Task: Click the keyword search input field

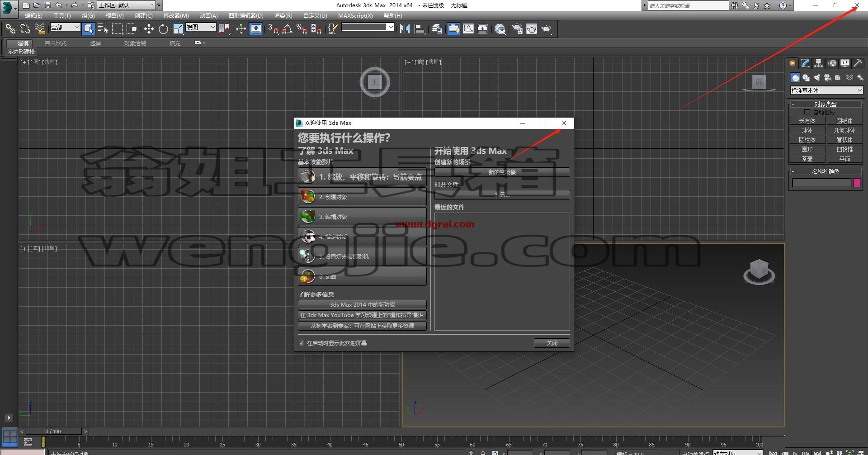Action: tap(688, 5)
